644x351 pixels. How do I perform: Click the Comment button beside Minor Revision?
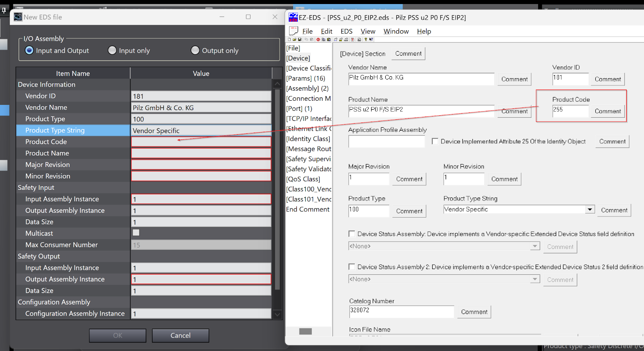point(504,179)
